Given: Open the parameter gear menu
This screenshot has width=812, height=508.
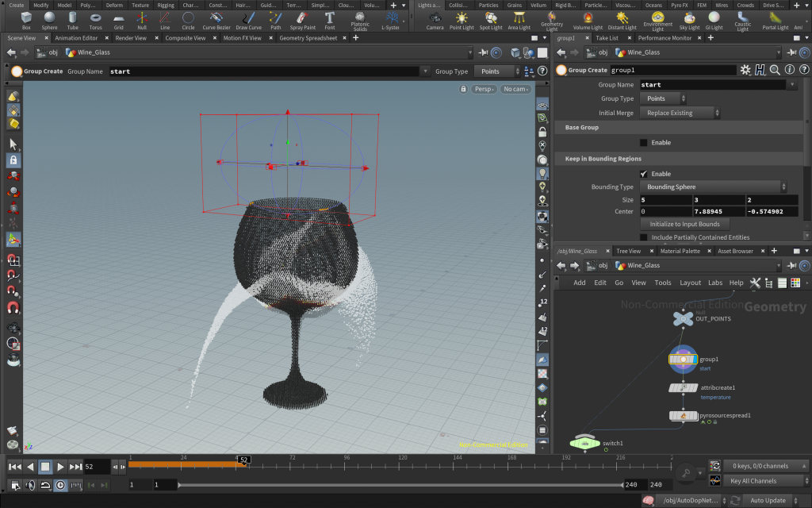Looking at the screenshot, I should click(x=745, y=70).
